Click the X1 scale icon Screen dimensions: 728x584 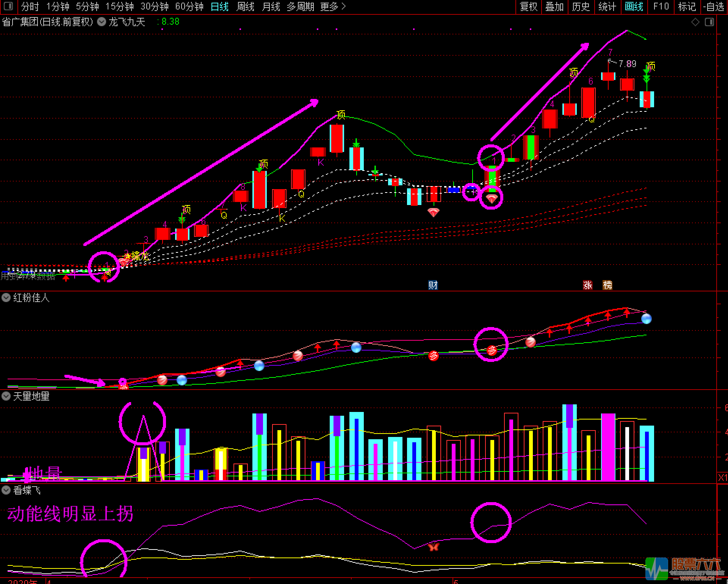(722, 478)
